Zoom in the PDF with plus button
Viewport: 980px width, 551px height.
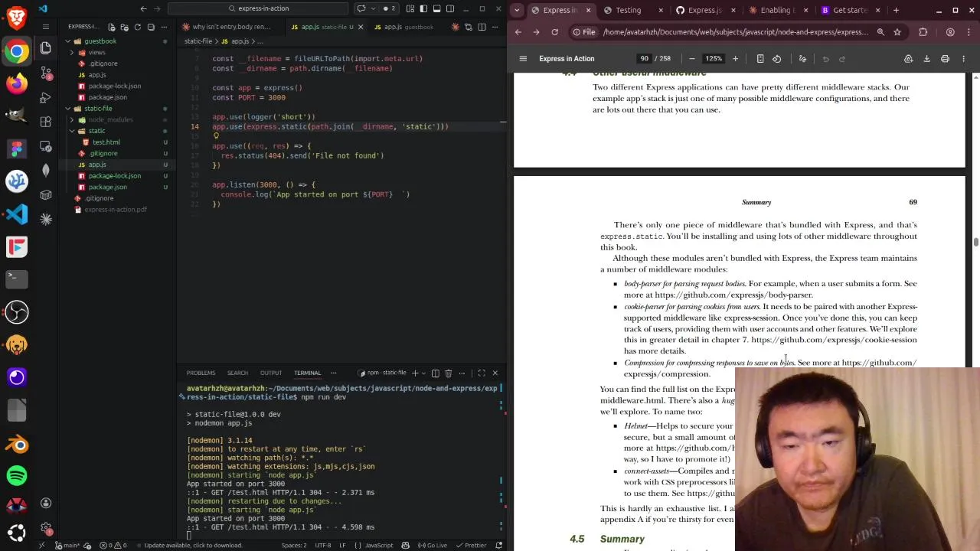click(735, 59)
